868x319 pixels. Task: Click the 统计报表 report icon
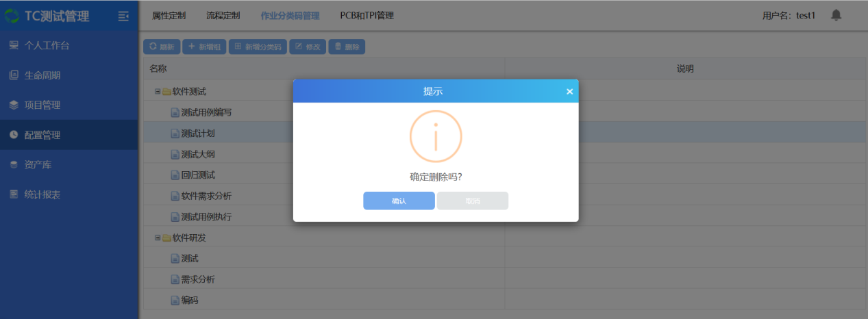click(x=14, y=194)
